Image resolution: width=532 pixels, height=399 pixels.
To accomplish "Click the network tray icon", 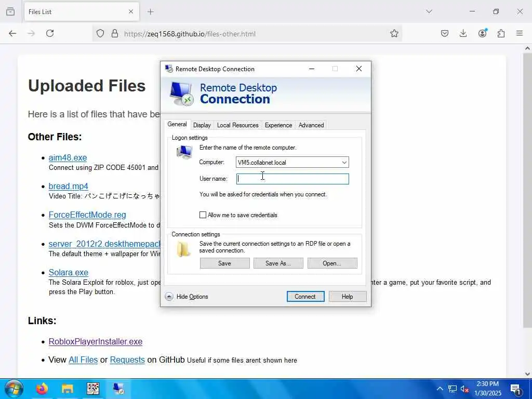I will [453, 389].
